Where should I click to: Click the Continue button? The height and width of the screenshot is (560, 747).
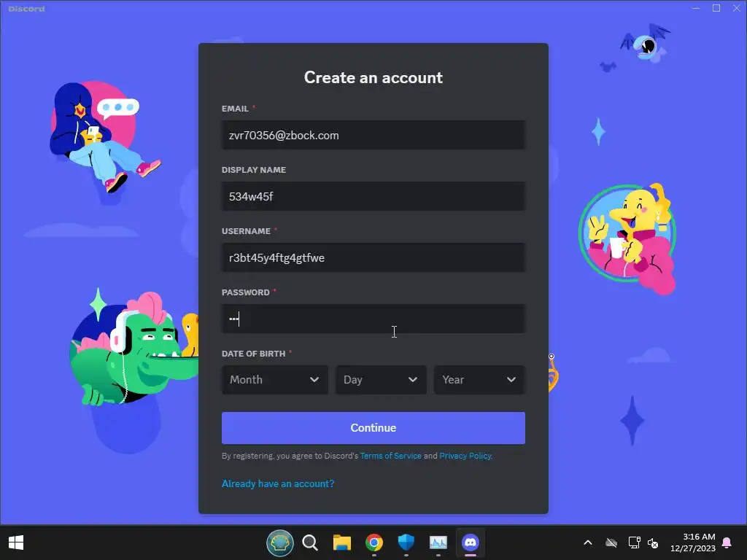coord(373,427)
